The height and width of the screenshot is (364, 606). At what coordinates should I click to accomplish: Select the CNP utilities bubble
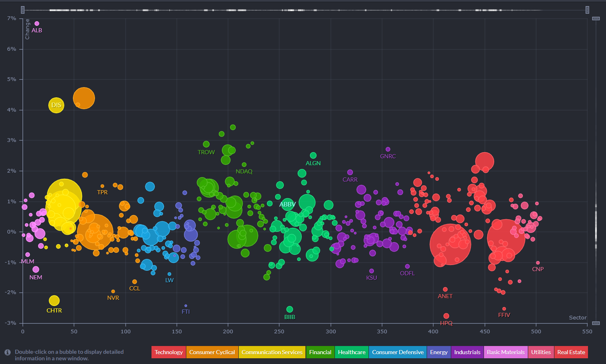[538, 263]
